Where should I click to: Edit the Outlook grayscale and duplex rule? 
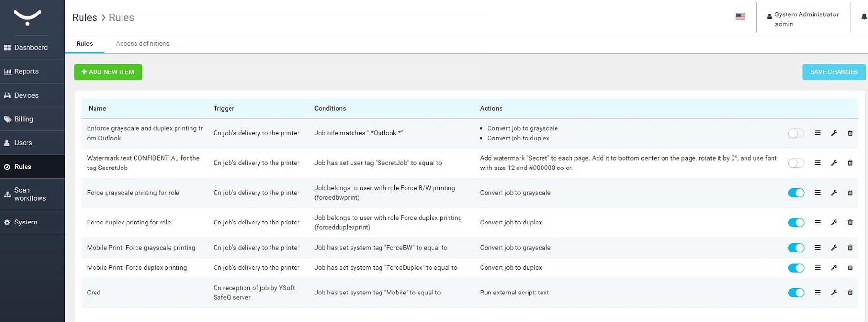[x=834, y=133]
